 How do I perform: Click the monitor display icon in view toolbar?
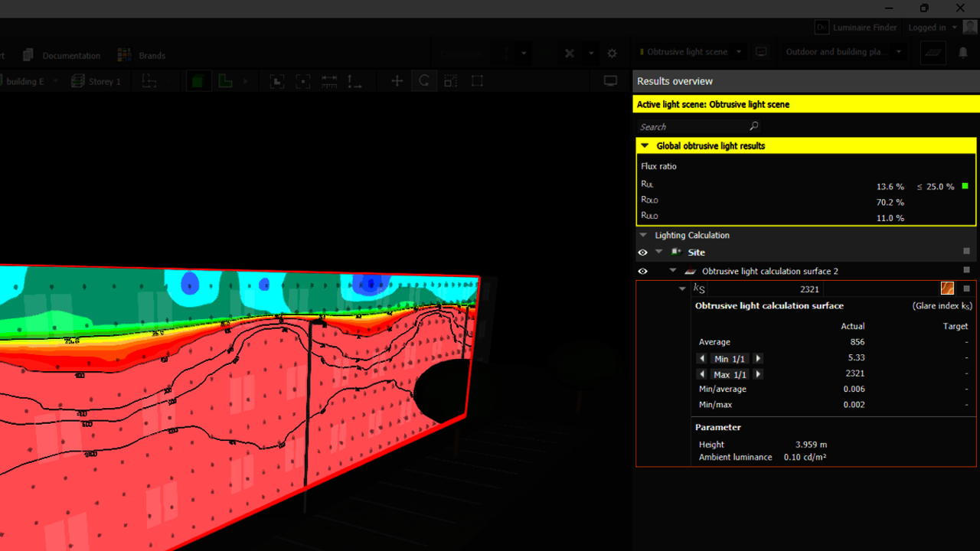[x=610, y=81]
